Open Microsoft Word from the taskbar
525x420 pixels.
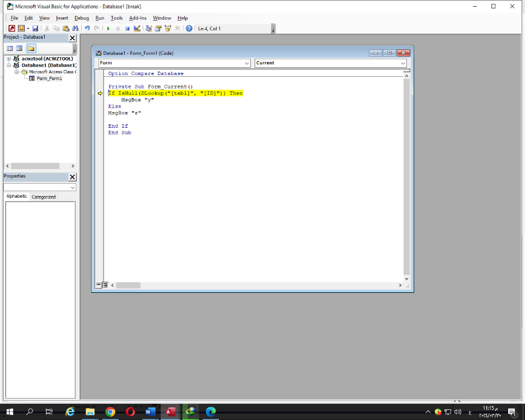151,412
